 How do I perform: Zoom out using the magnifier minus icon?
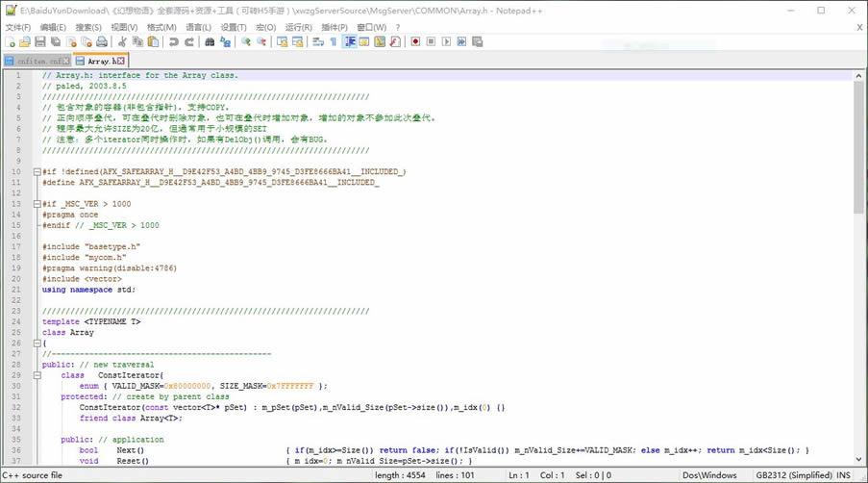[261, 42]
